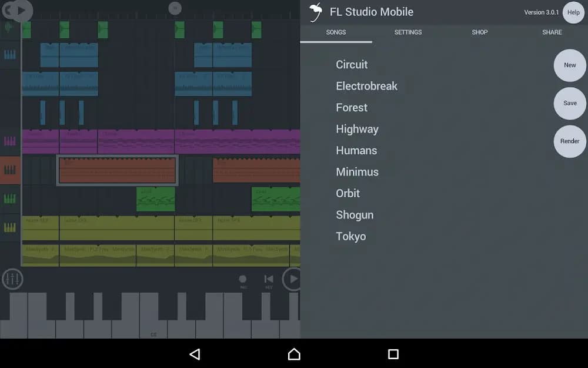Tap the mixer faders icon at bottom left
This screenshot has width=588, height=368.
pyautogui.click(x=12, y=279)
